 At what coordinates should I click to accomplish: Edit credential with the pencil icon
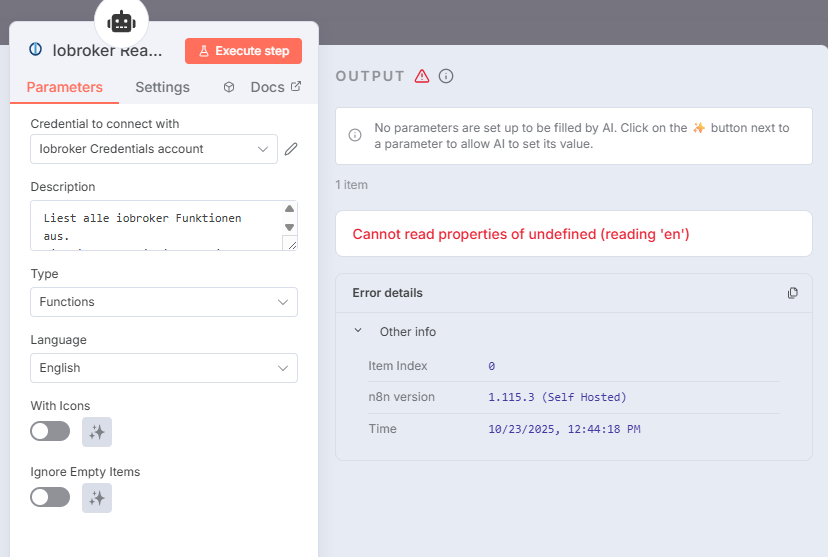pyautogui.click(x=291, y=149)
